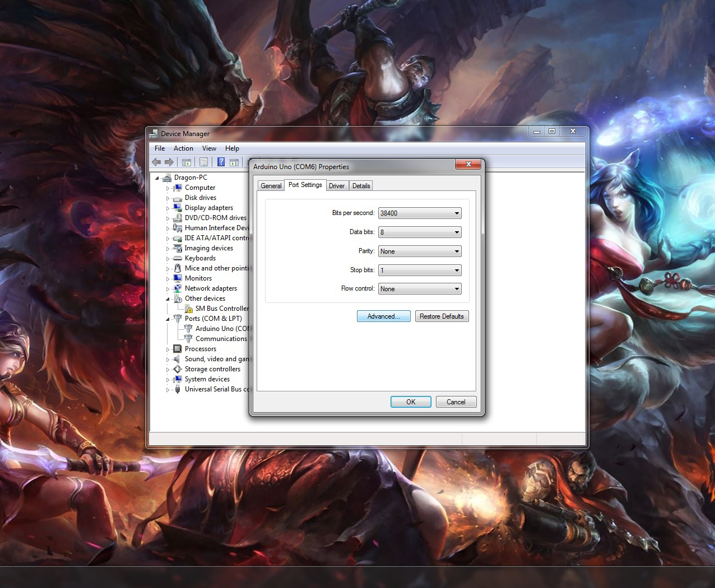715x588 pixels.
Task: Select the Human Interface Devices icon
Action: [178, 228]
